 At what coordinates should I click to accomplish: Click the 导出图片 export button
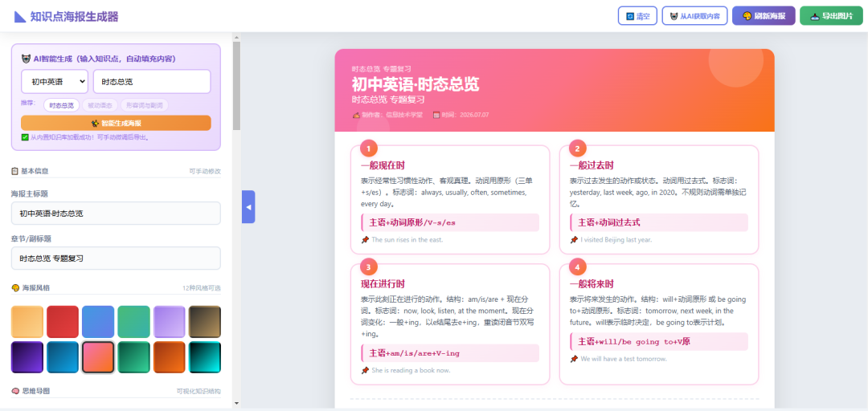[832, 16]
